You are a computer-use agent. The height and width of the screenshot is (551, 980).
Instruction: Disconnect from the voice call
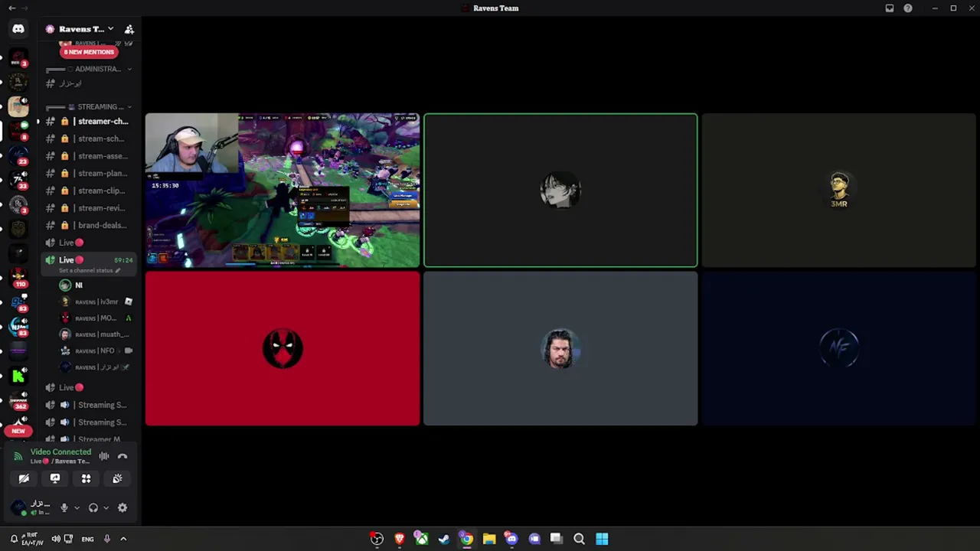pyautogui.click(x=122, y=456)
